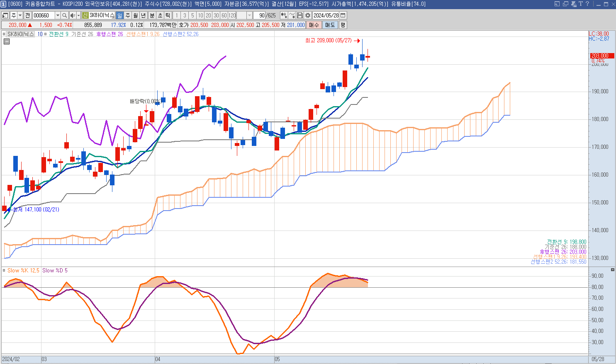Click the add indicator line icon
Viewport: 616px width, 364px height.
(x=292, y=15)
